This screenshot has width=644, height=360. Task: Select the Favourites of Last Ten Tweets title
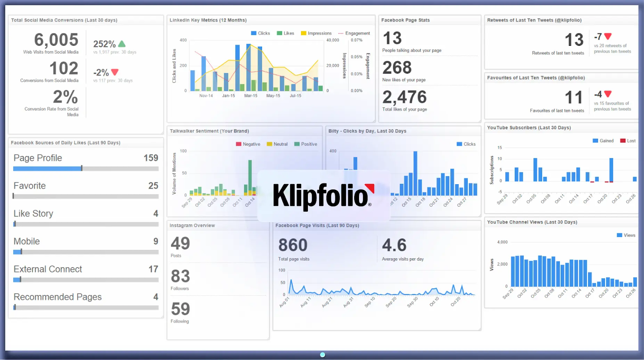coord(536,78)
